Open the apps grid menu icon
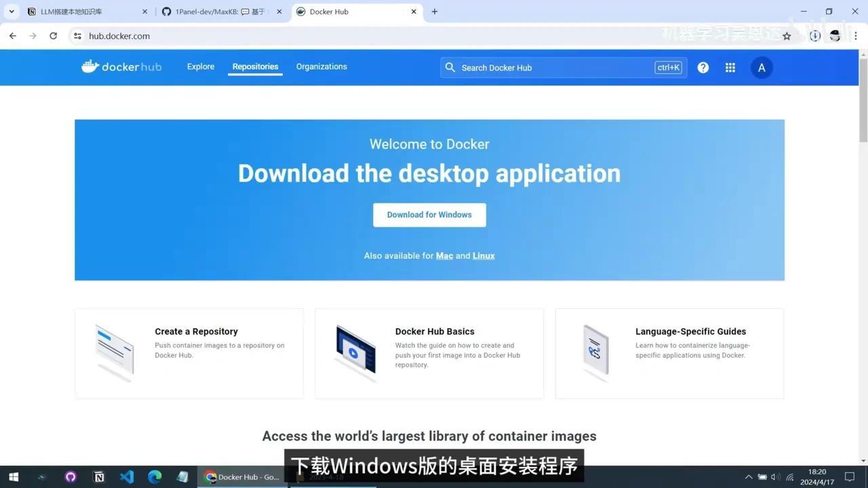Viewport: 868px width, 488px height. 730,68
